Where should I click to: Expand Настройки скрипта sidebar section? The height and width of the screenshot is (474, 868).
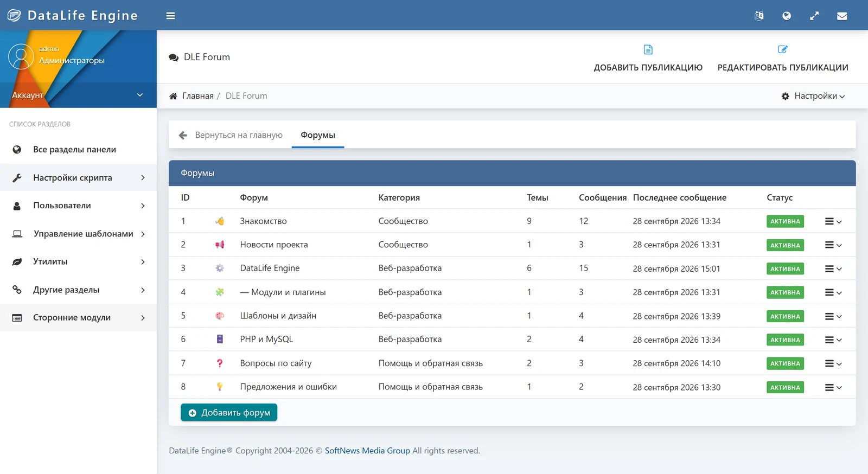coord(78,177)
